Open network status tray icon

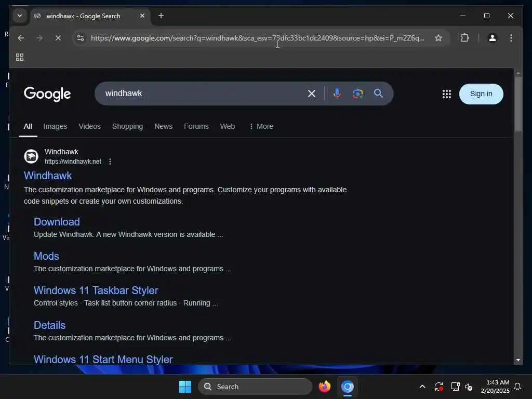[455, 387]
